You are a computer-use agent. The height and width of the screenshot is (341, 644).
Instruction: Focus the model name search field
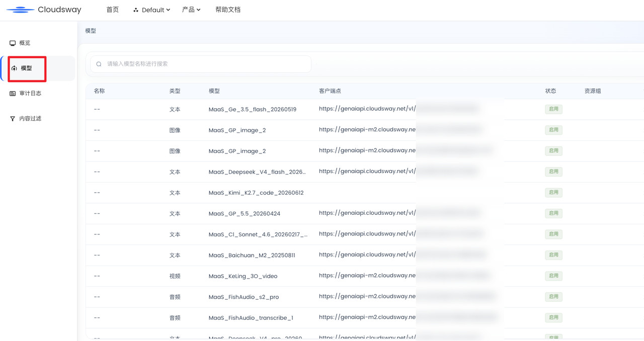click(201, 64)
